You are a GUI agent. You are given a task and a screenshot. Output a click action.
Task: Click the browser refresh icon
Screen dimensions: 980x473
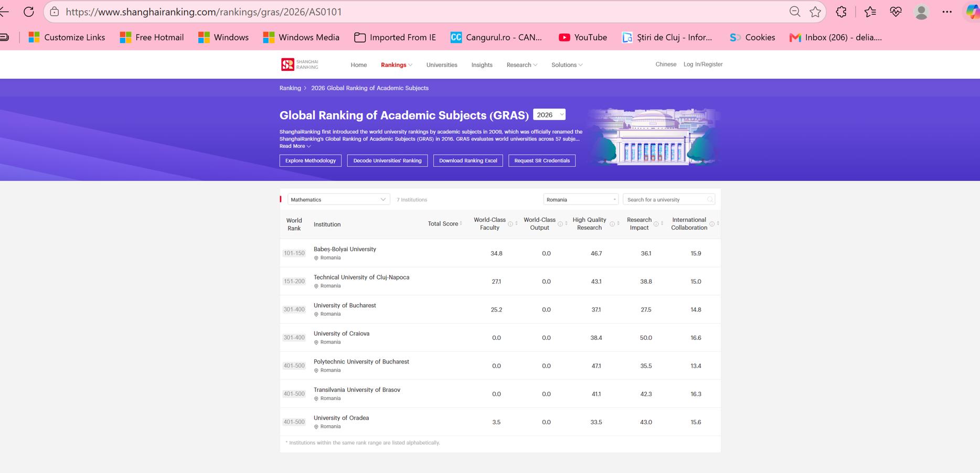point(29,12)
